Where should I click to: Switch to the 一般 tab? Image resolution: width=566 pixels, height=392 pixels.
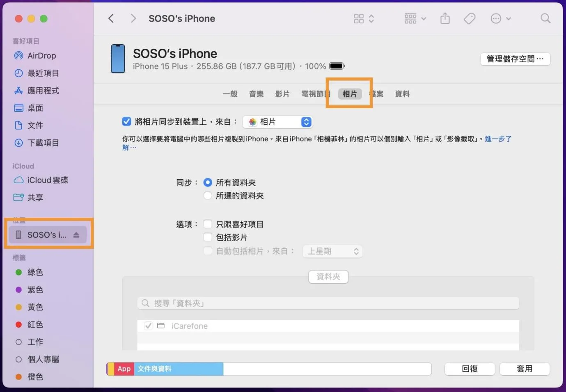tap(230, 94)
